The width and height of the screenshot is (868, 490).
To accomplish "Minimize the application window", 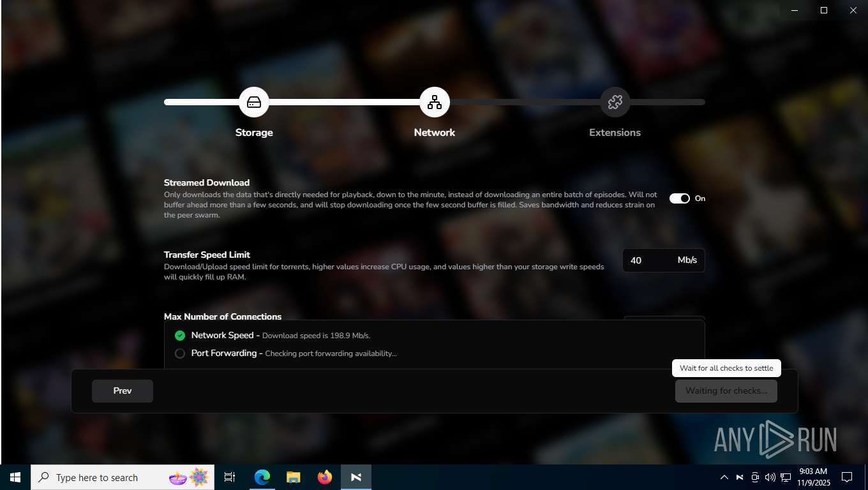I will click(x=795, y=10).
